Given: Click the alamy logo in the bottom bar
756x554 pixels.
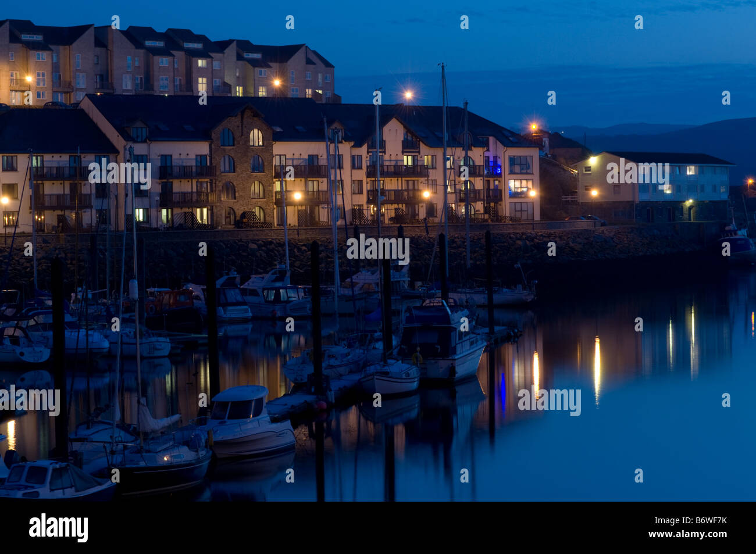Looking at the screenshot, I should point(59,528).
